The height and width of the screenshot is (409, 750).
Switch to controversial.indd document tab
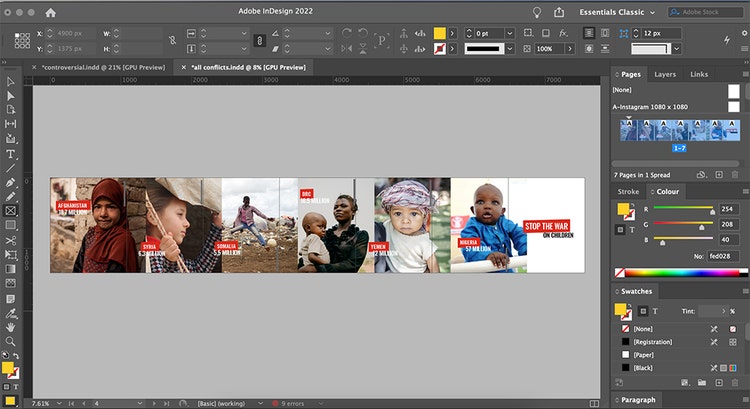(102, 66)
